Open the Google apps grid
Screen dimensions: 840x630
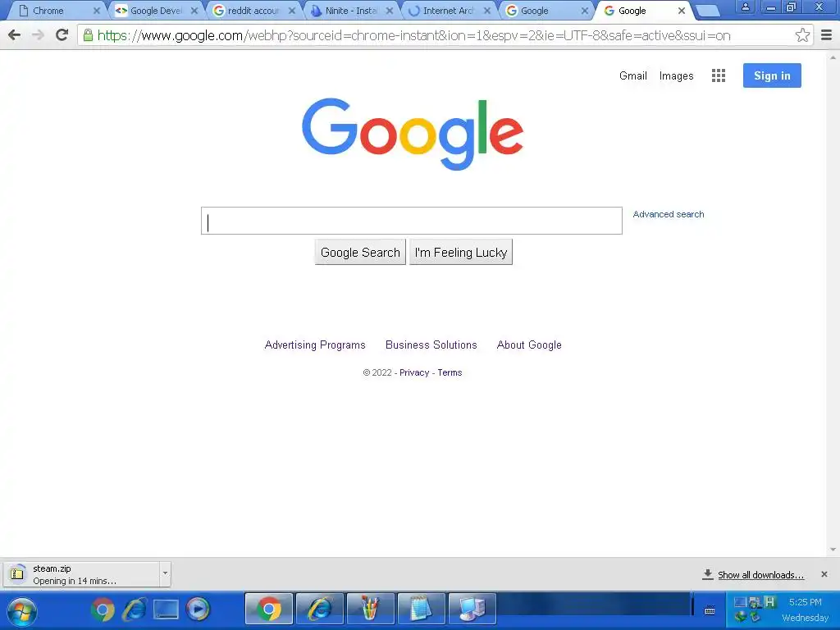(719, 75)
